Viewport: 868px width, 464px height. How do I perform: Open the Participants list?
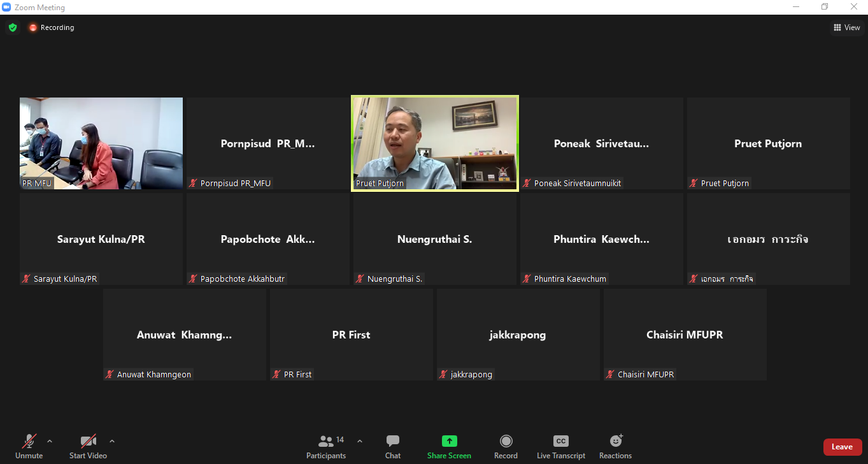tap(326, 446)
